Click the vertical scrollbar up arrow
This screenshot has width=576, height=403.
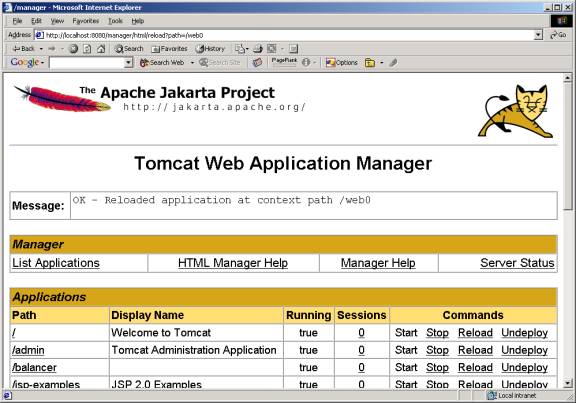568,78
